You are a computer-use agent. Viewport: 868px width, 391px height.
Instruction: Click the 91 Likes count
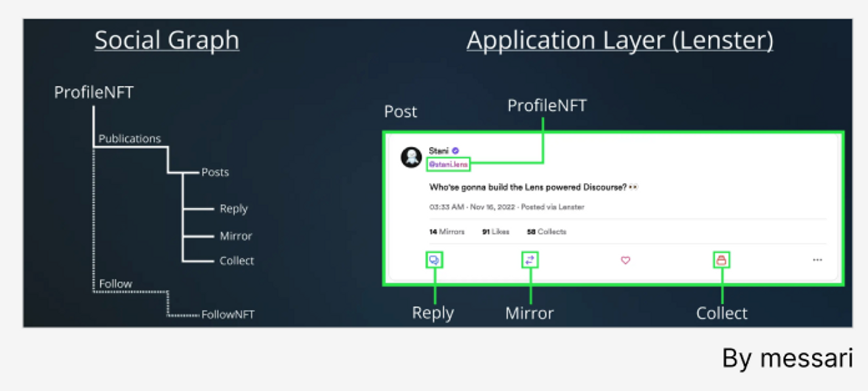(x=495, y=232)
